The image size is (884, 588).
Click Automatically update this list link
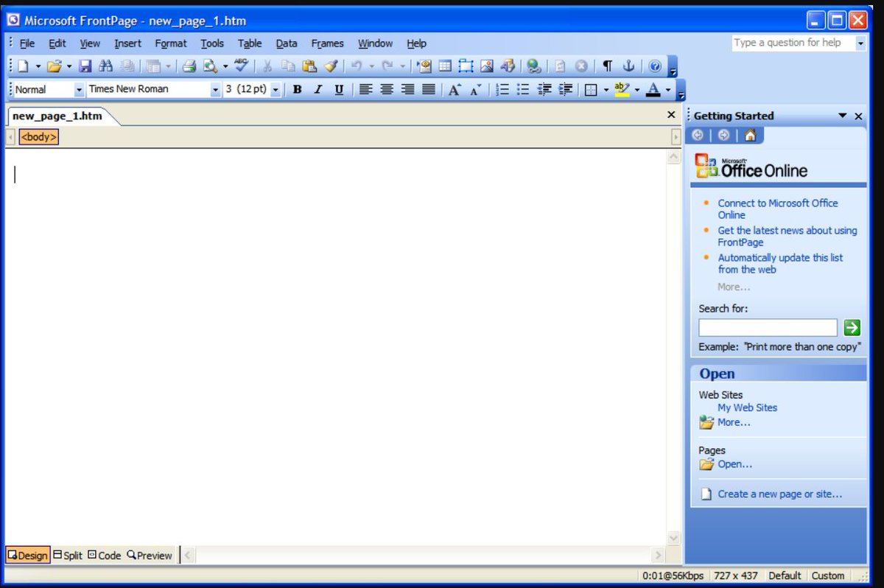(x=780, y=263)
